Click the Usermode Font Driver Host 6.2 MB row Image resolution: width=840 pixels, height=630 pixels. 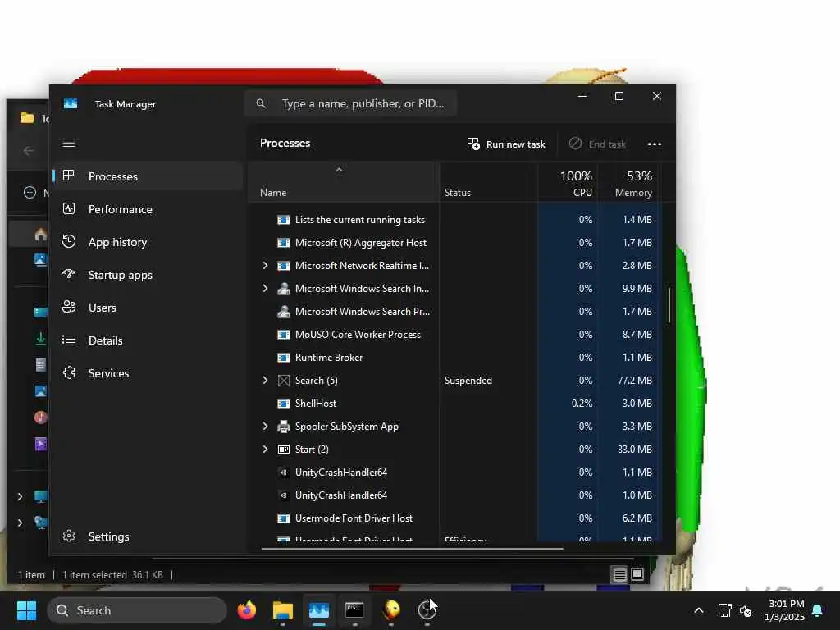click(454, 518)
